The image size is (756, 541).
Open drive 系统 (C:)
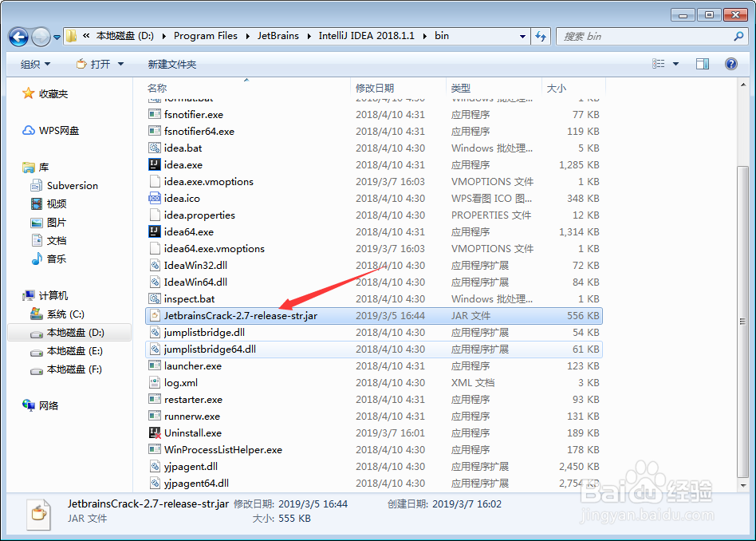coord(57,314)
